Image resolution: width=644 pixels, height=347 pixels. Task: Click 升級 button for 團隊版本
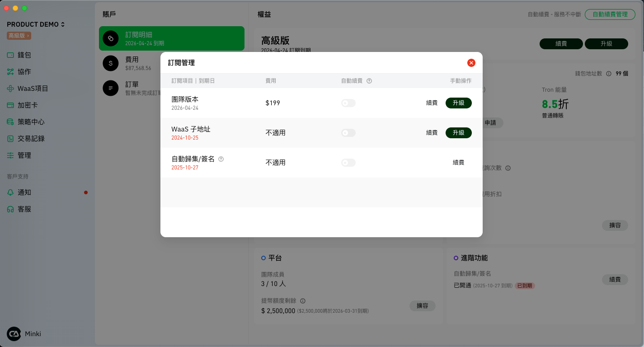click(x=458, y=103)
